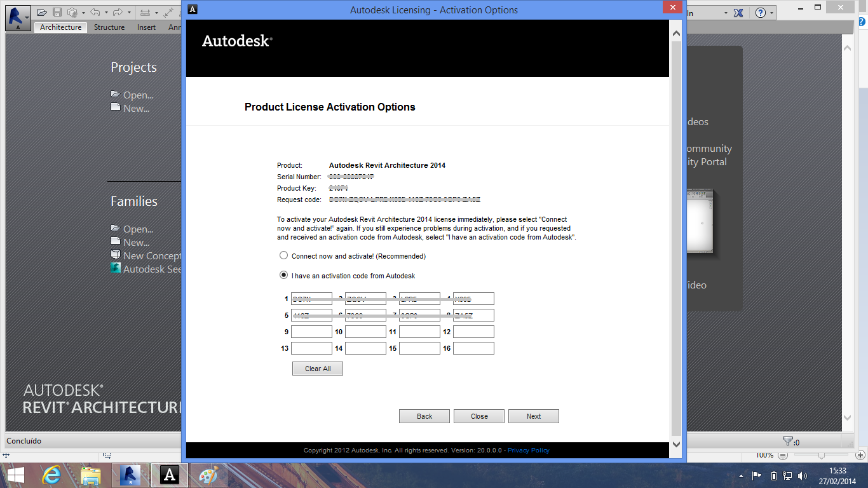Open a project with the Open icon
Viewport: 868px width, 488px height.
click(x=42, y=11)
